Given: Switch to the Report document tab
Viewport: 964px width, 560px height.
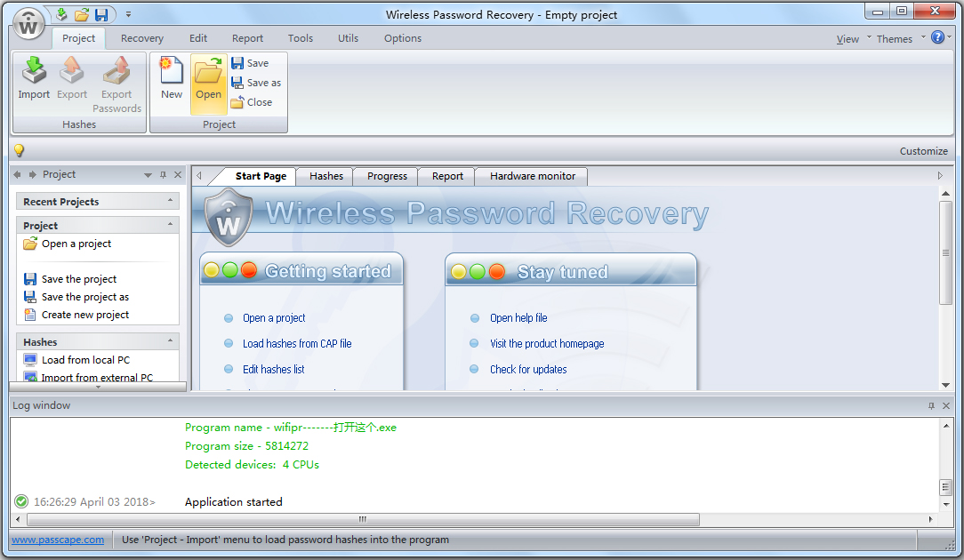Looking at the screenshot, I should [447, 176].
